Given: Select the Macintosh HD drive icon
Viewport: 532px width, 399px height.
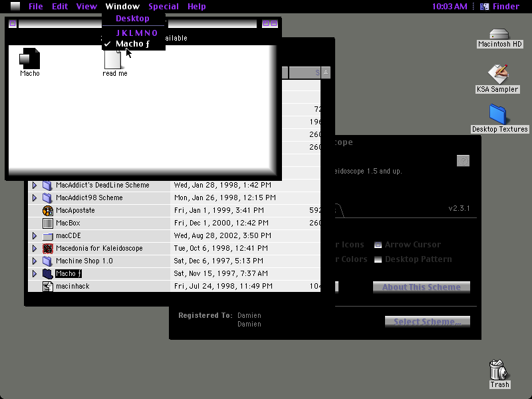Looking at the screenshot, I should (x=499, y=34).
